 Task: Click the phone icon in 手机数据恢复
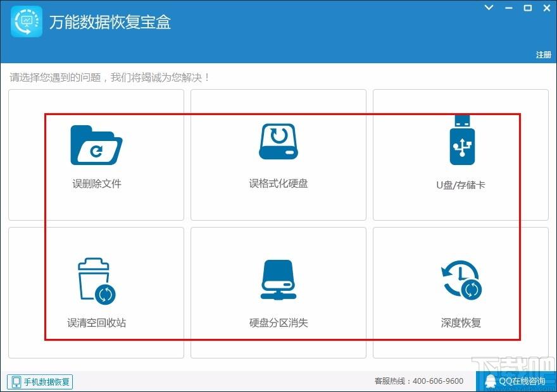click(16, 382)
